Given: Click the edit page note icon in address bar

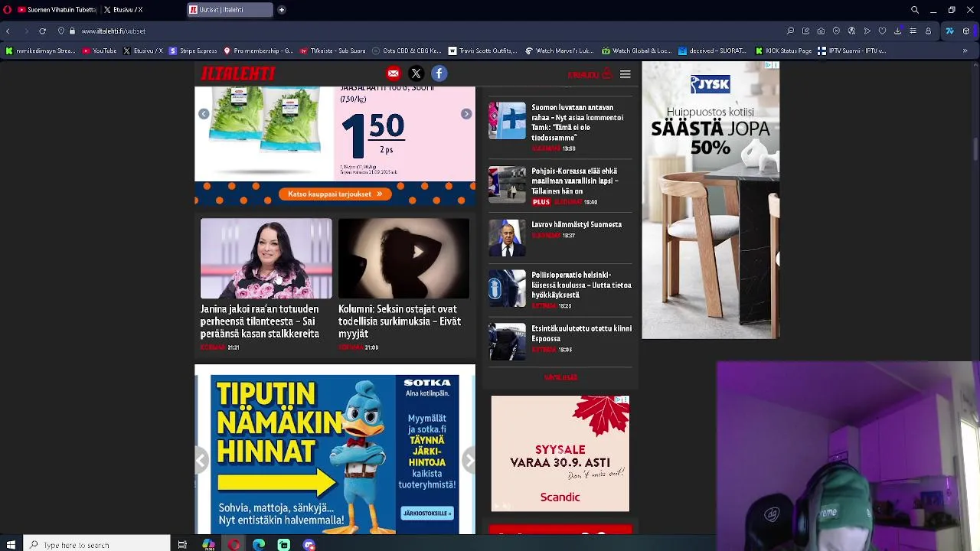Looking at the screenshot, I should coord(805,31).
